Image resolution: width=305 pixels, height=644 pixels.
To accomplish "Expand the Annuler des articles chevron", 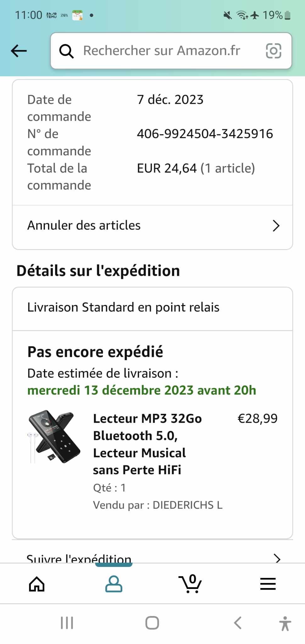I will tap(276, 226).
